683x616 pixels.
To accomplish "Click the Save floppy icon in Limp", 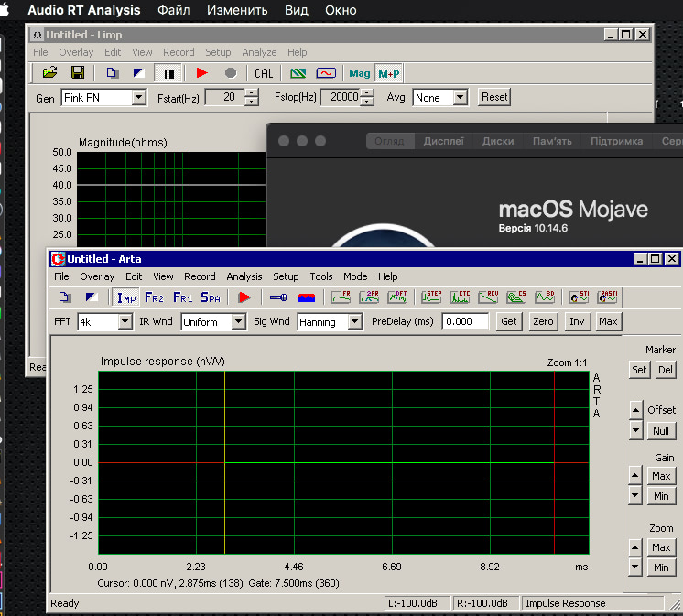I will click(x=78, y=73).
